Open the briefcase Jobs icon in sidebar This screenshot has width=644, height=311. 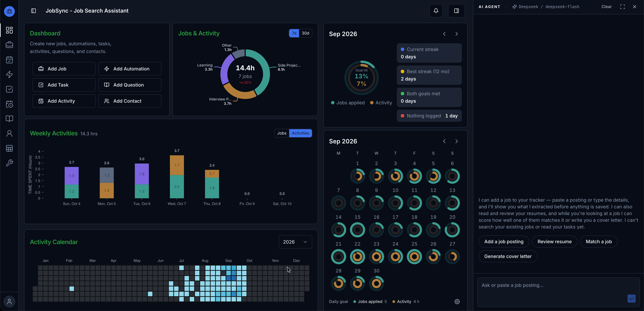(9, 45)
